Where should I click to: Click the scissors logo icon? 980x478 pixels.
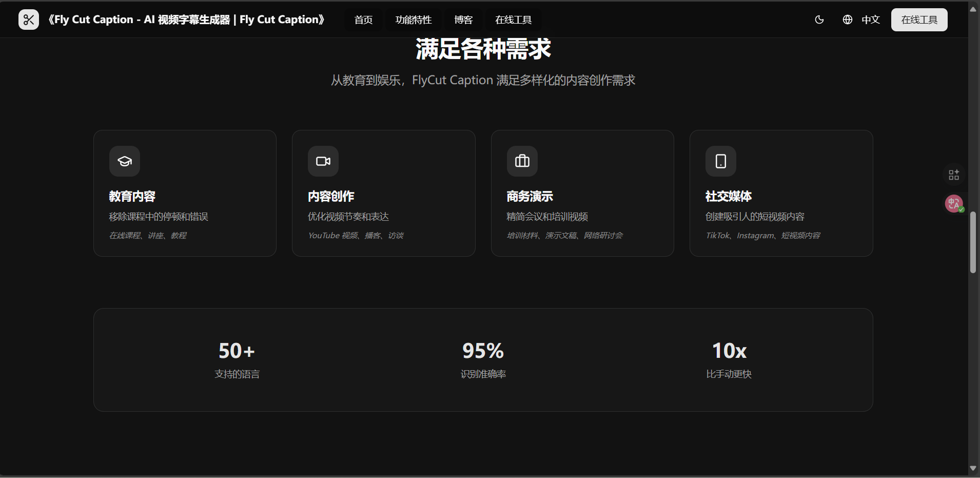coord(29,20)
